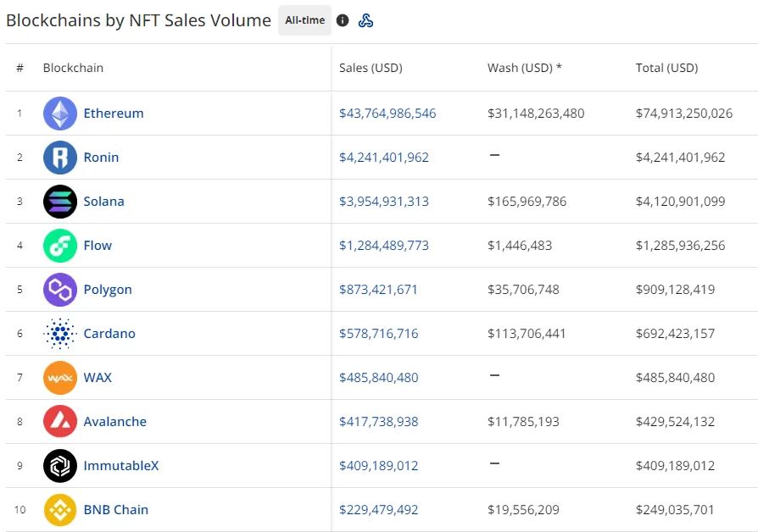The height and width of the screenshot is (532, 758).
Task: Select Flow wash value $1,446,483
Action: (x=520, y=246)
